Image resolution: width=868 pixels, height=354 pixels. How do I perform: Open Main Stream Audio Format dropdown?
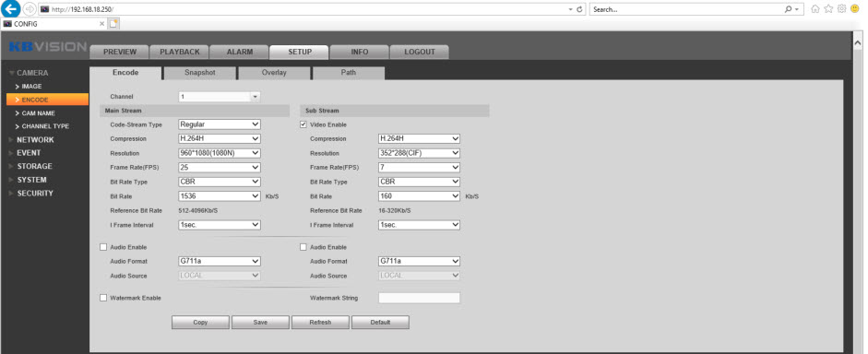[x=220, y=262]
